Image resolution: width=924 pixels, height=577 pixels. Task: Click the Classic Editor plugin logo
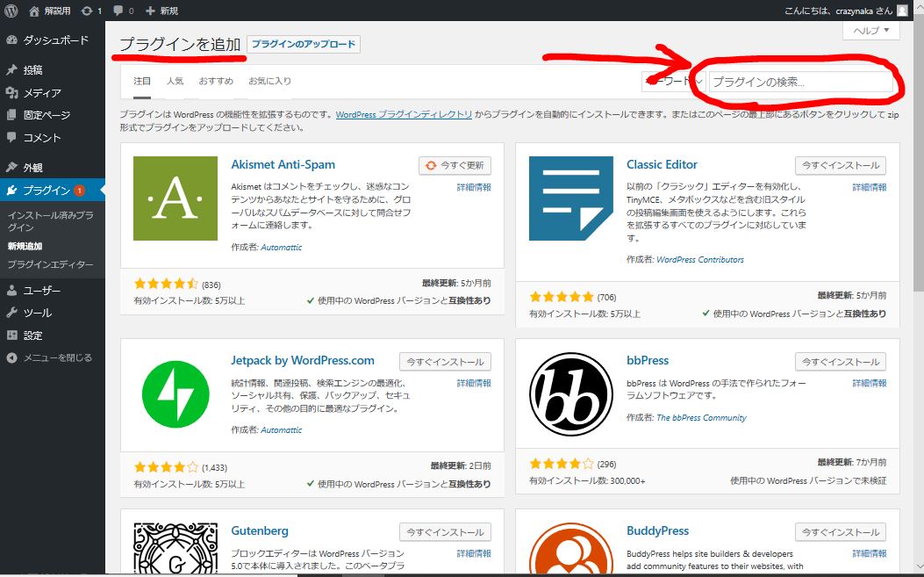571,198
